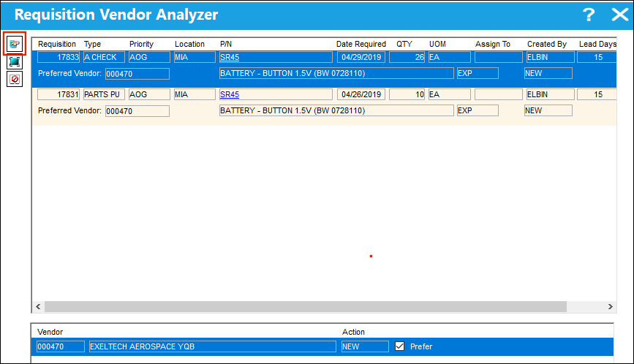Click the P/N column header
The height and width of the screenshot is (364, 634).
pos(226,44)
